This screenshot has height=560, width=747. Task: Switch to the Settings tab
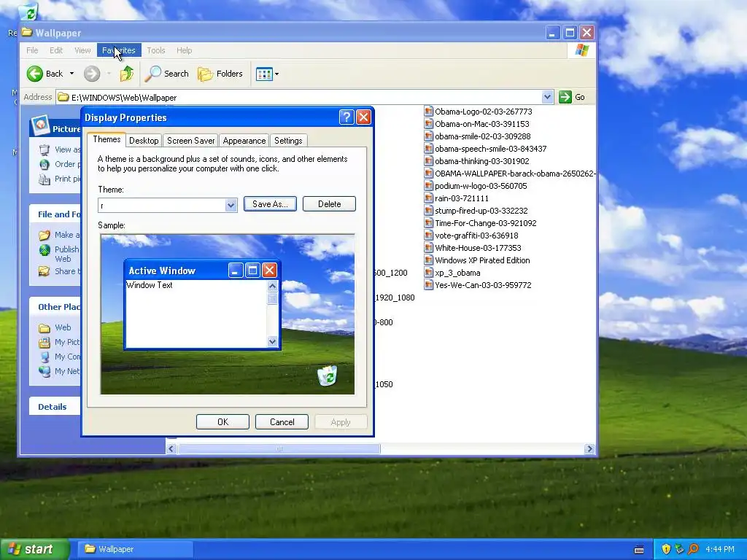(x=288, y=141)
